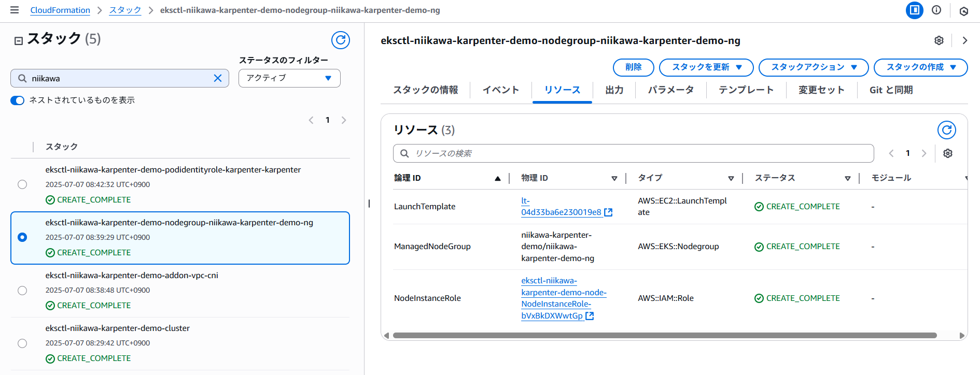Refresh the resources table

point(947,130)
